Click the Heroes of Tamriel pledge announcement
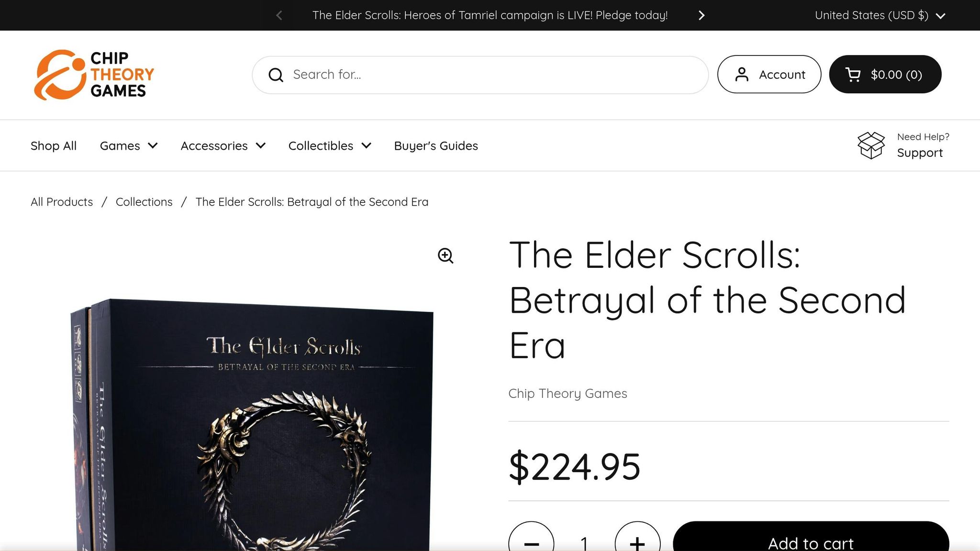 click(490, 15)
